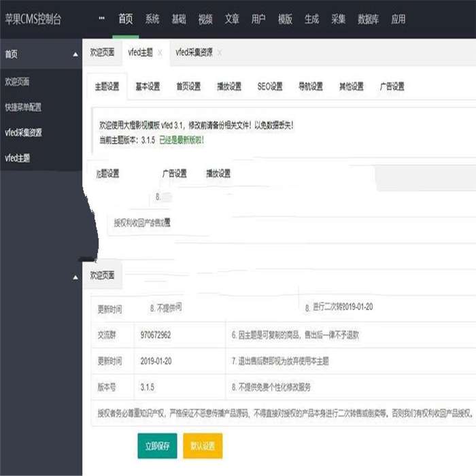Viewport: 476px width, 476px height.
Task: Open the SEO设置 settings tab
Action: click(x=270, y=86)
